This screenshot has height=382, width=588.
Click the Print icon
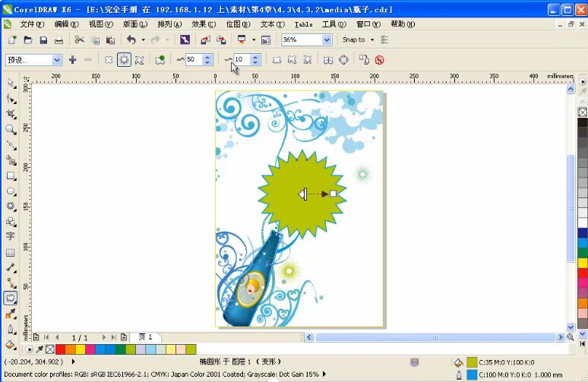click(58, 39)
